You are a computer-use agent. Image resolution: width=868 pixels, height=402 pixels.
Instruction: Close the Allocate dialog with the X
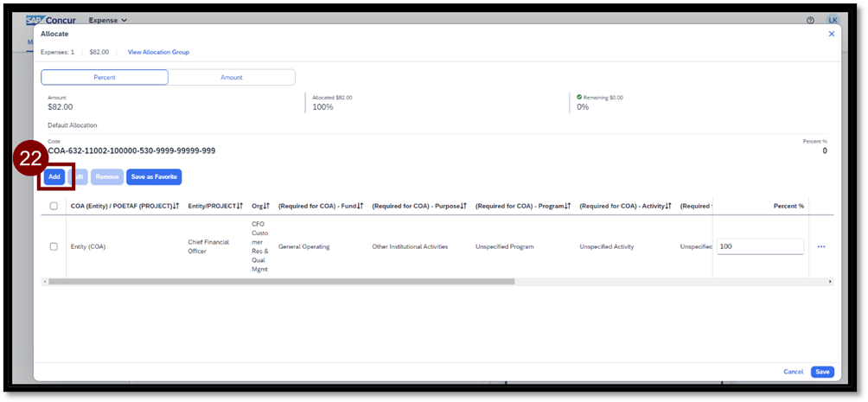tap(832, 34)
